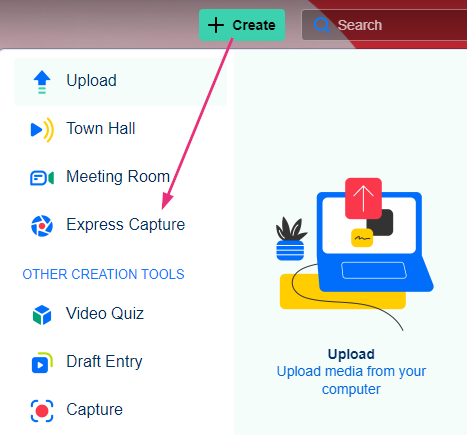Click the blue Upload arrow icon

coord(42,82)
